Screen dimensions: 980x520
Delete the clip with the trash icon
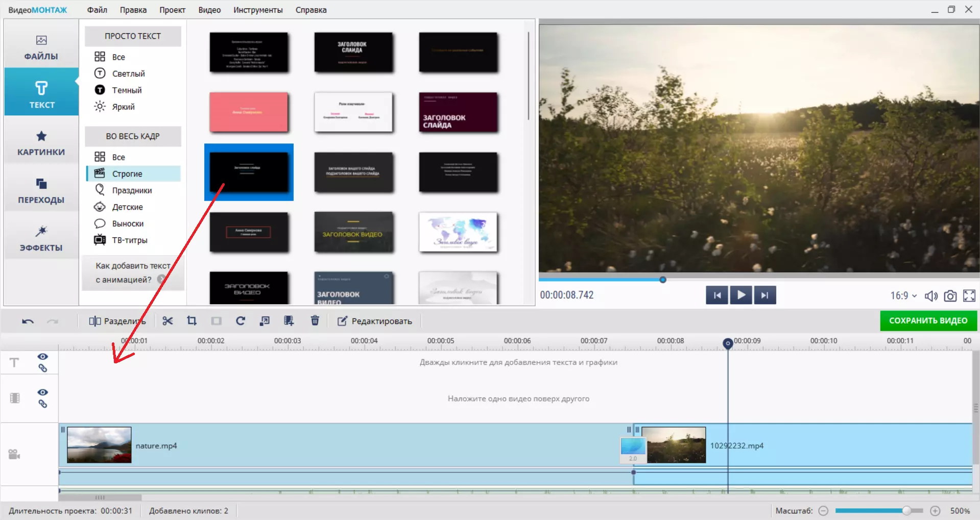[x=315, y=320]
